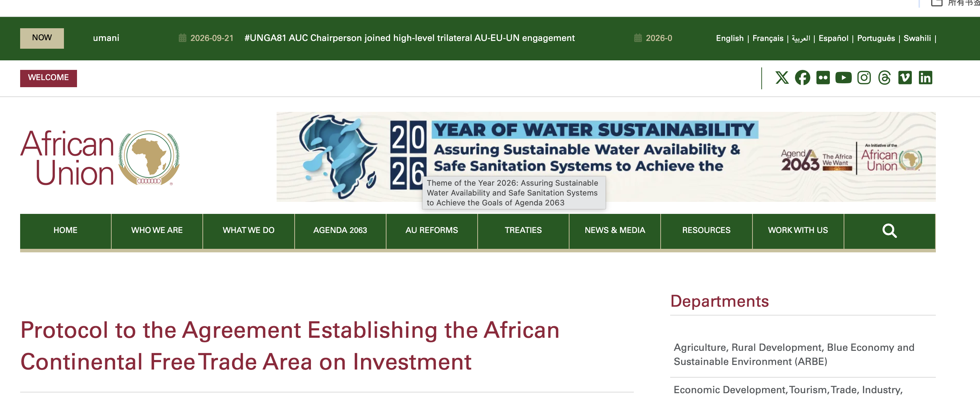
Task: Open the NEWS & MEDIA menu
Action: click(x=615, y=230)
